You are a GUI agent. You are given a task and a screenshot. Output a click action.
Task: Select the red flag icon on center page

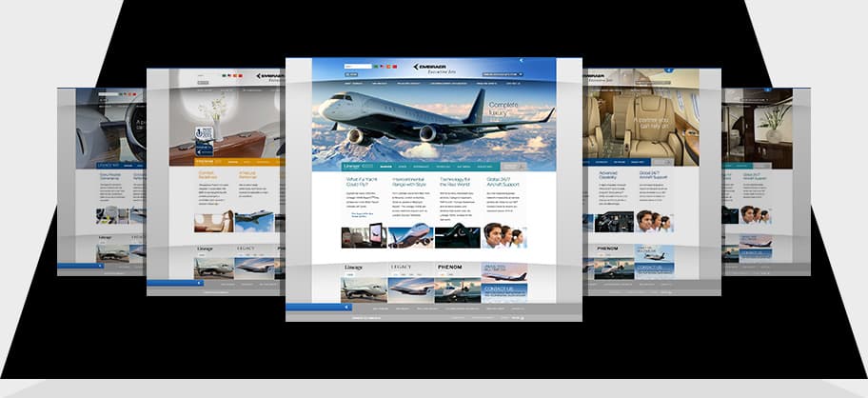tap(395, 67)
